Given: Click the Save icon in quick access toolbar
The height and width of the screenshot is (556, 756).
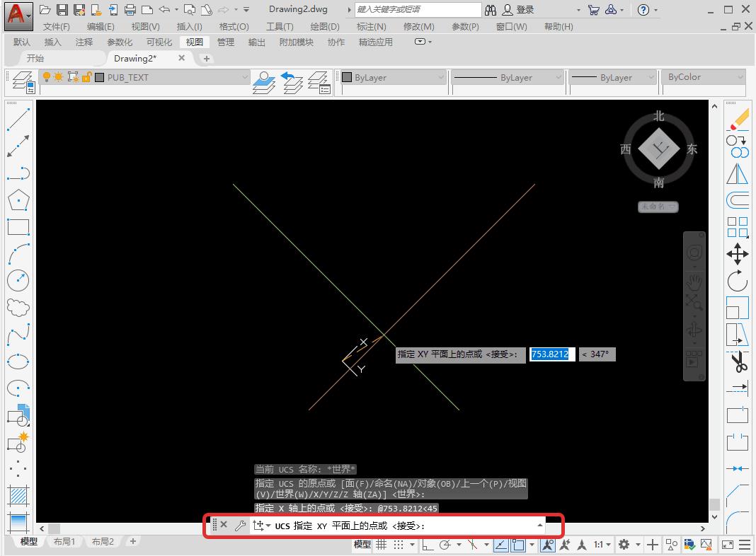Looking at the screenshot, I should 62,9.
